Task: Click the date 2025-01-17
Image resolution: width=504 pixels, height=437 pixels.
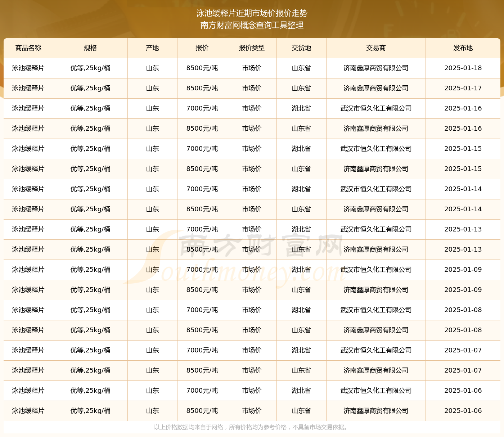Action: [463, 88]
